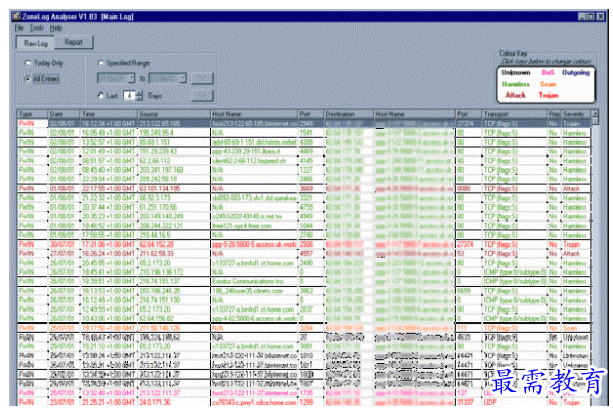Click host name cx76343-c.pwy1.sdca.home.com
This screenshot has height=413, width=613.
[255, 402]
